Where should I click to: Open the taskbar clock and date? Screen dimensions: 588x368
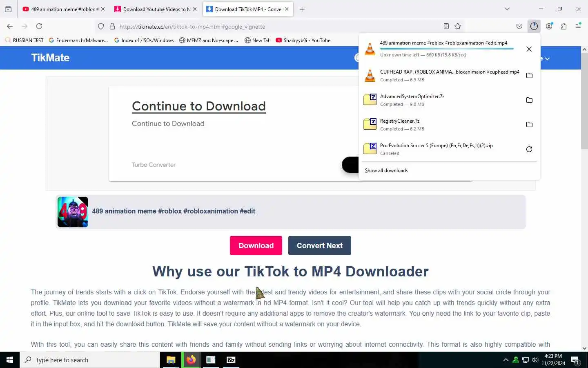pyautogui.click(x=553, y=360)
